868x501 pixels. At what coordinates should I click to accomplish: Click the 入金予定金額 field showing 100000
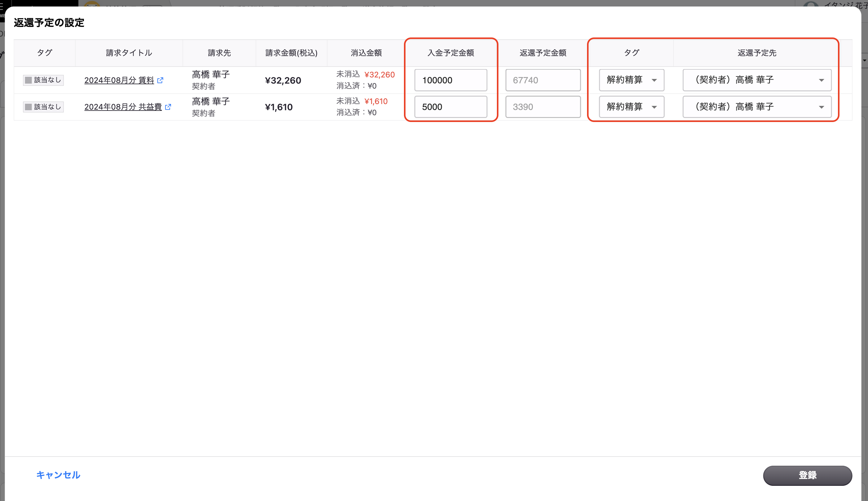[450, 80]
